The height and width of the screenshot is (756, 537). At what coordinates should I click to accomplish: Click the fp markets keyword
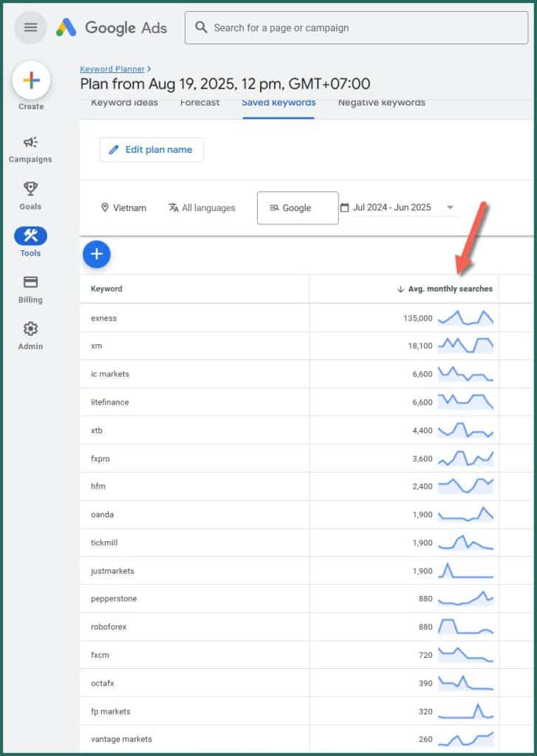[111, 712]
